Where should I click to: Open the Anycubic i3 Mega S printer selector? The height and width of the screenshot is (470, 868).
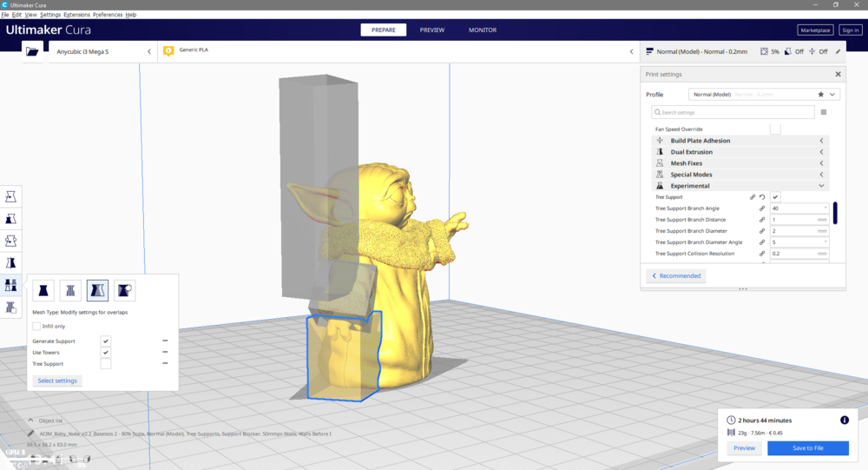103,51
